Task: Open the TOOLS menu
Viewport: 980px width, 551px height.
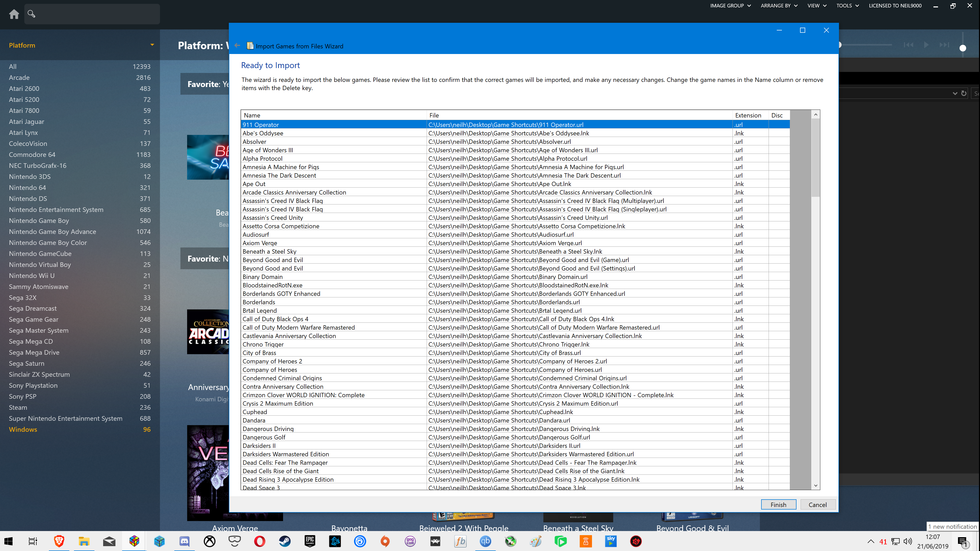Action: click(847, 6)
